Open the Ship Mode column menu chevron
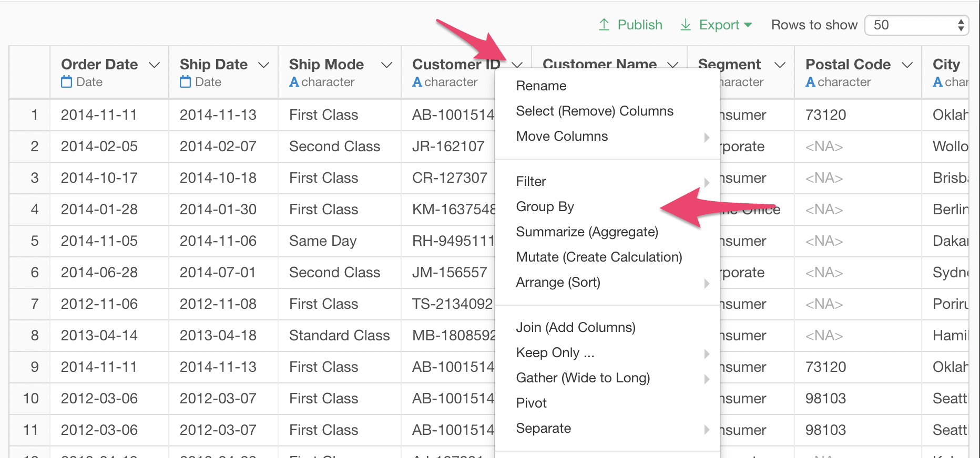 386,65
